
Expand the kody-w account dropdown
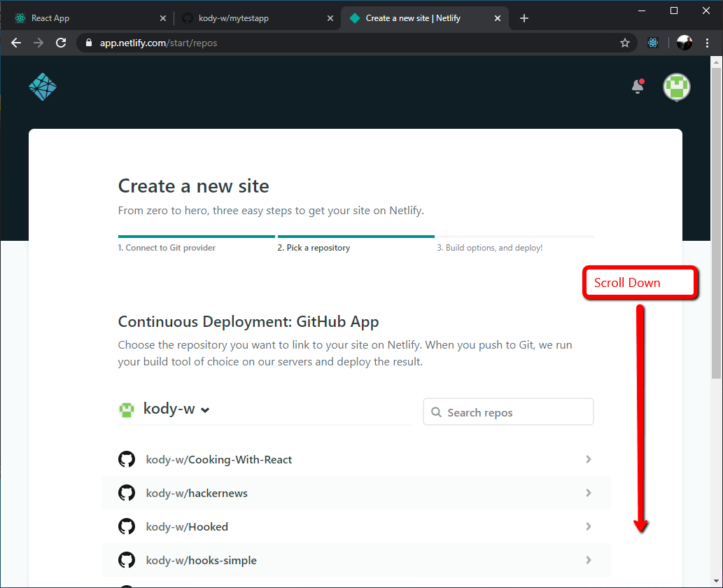[176, 409]
